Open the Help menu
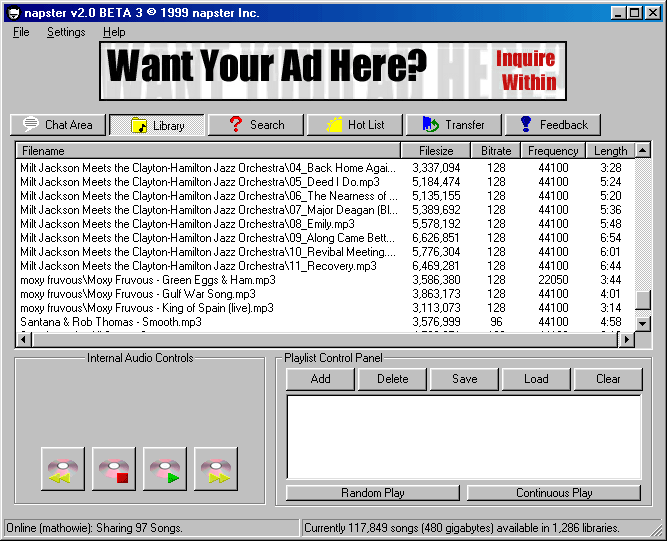This screenshot has width=667, height=541. pos(114,32)
